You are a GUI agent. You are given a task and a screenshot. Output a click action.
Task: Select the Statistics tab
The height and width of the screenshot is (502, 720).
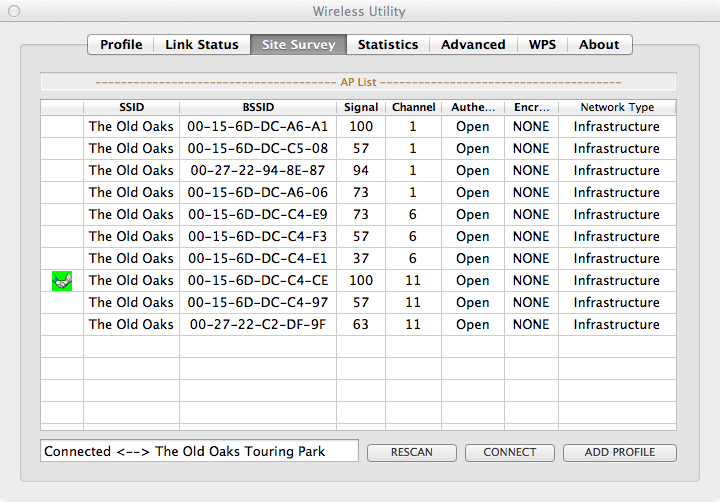(388, 45)
